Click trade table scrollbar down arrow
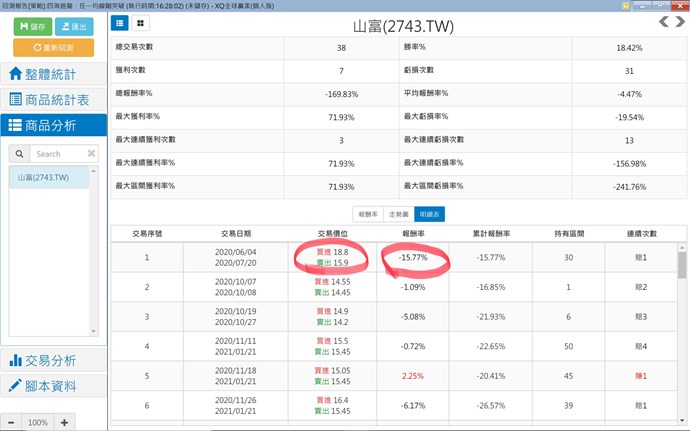Viewport: 690px width, 431px height. (682, 420)
